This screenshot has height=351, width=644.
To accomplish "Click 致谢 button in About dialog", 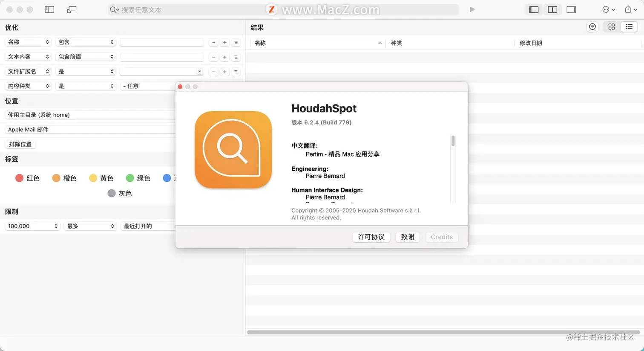I will (x=408, y=237).
